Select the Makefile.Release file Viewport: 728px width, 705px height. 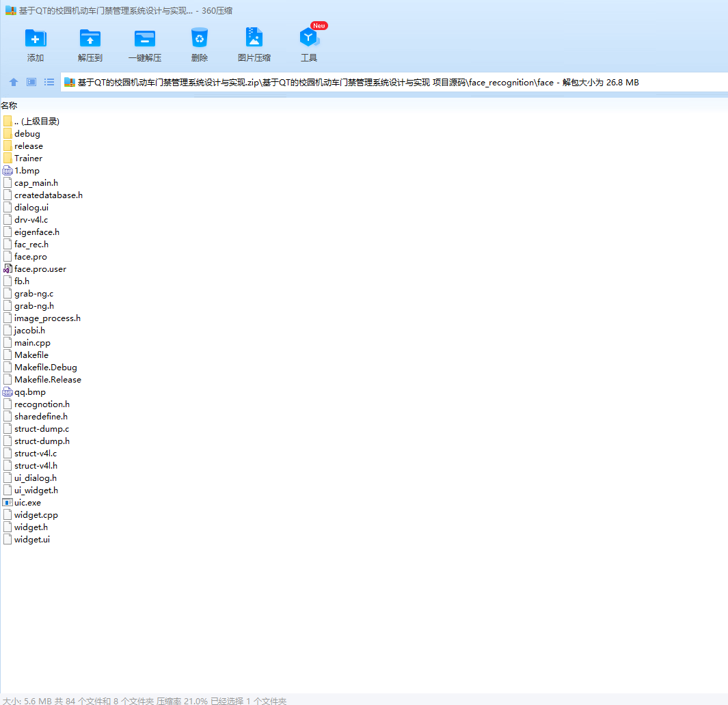pos(42,380)
